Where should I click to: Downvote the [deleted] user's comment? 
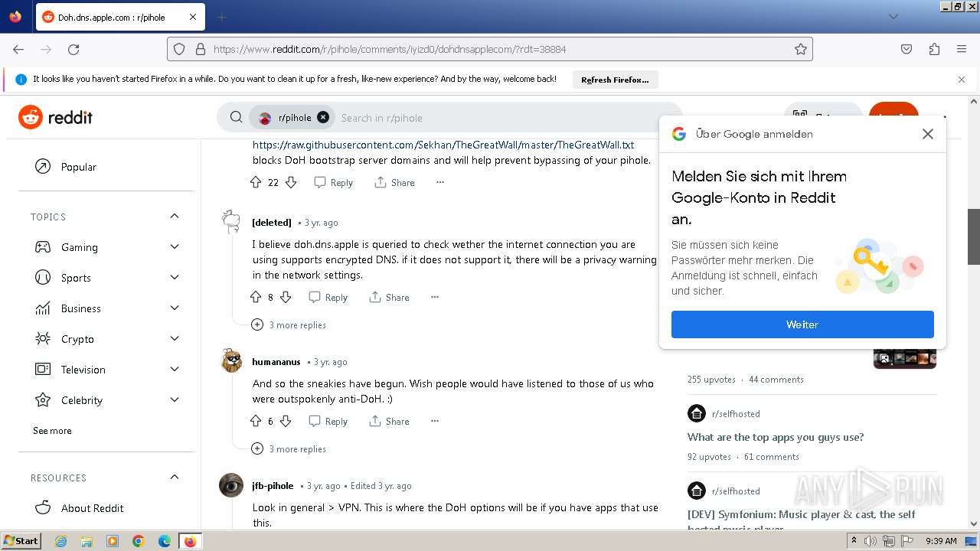tap(286, 297)
